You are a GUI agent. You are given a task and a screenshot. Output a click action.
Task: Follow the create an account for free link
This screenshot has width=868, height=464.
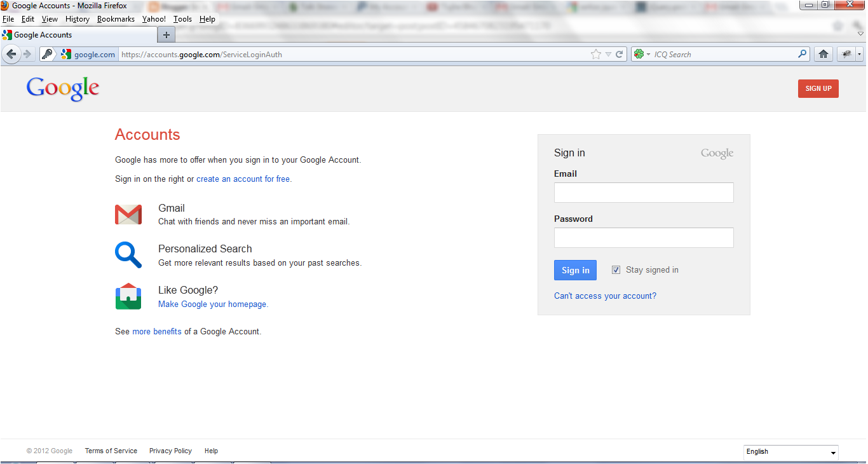tap(243, 179)
